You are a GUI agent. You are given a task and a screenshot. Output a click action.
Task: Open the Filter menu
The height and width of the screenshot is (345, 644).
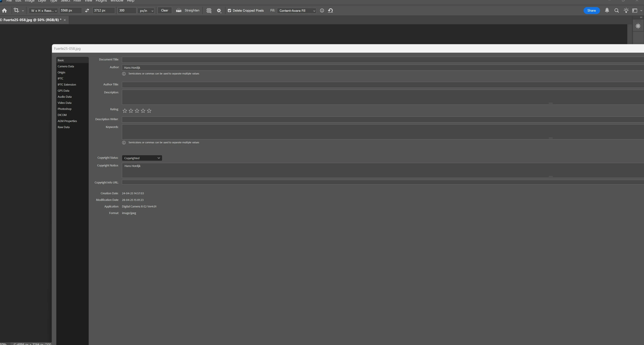[x=77, y=1]
